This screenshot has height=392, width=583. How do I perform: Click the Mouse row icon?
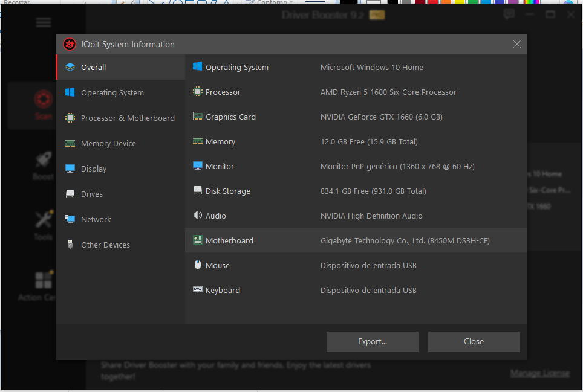click(197, 265)
